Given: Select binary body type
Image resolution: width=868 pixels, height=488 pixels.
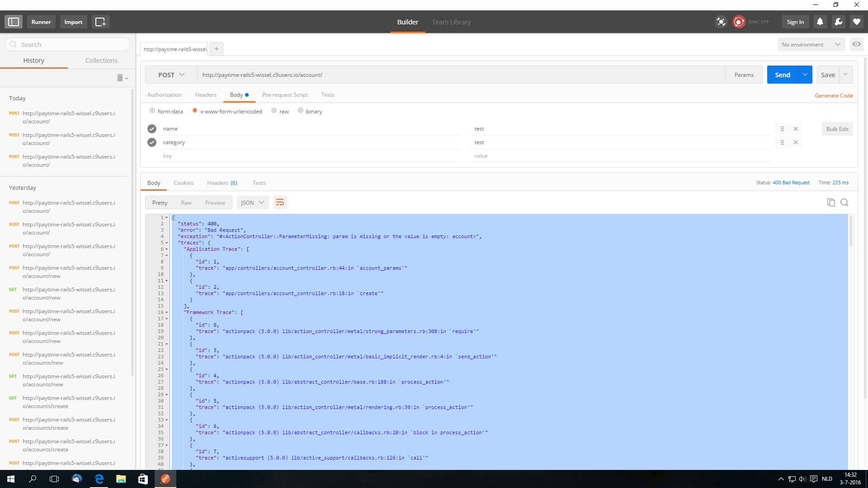Looking at the screenshot, I should tap(301, 111).
